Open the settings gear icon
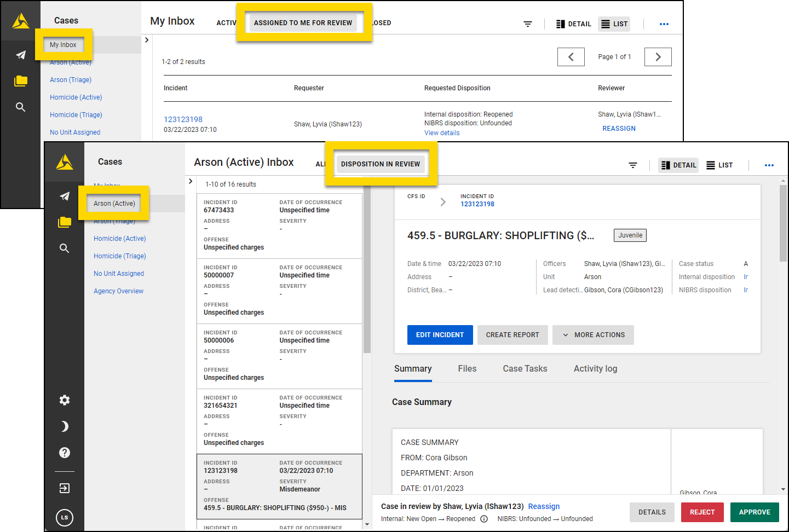The height and width of the screenshot is (532, 789). (64, 400)
